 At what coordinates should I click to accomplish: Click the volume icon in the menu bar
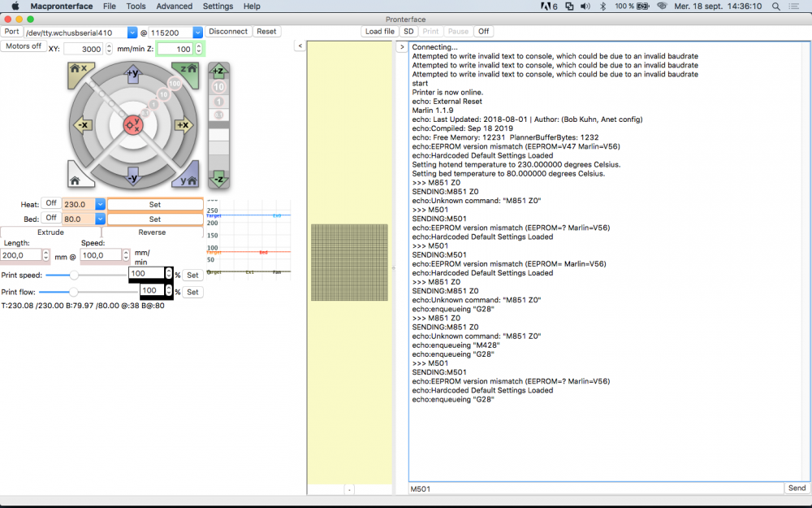[585, 7]
